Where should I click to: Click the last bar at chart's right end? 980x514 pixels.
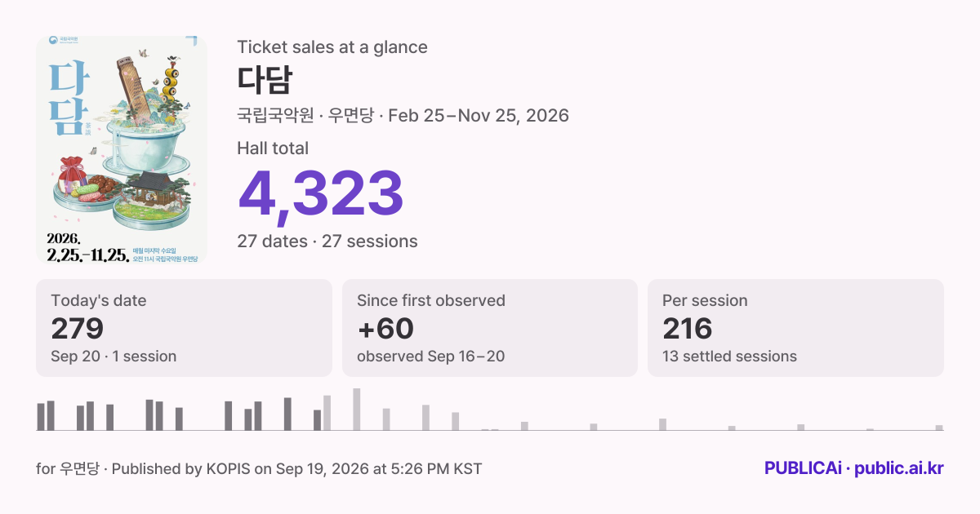[x=939, y=428]
